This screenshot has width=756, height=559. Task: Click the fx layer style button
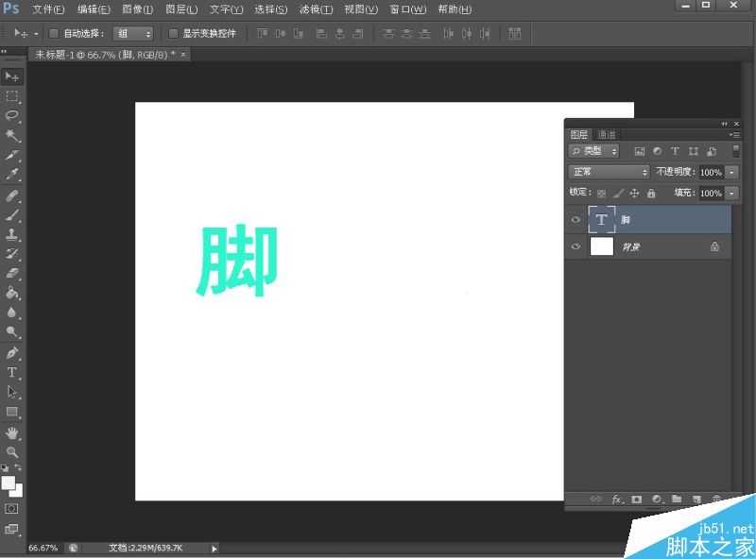tap(617, 500)
